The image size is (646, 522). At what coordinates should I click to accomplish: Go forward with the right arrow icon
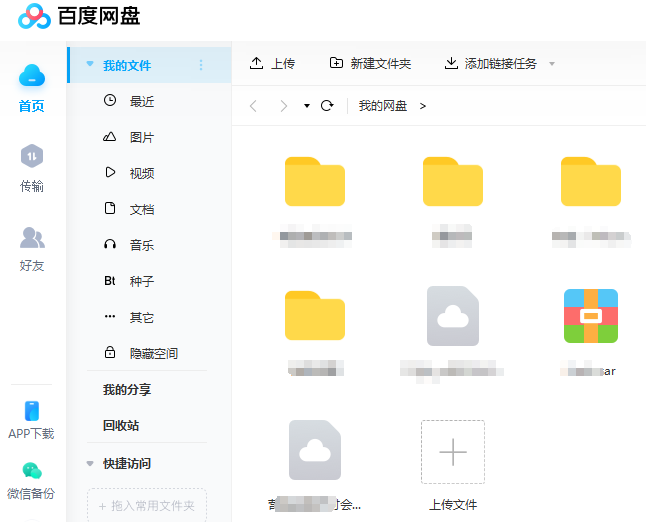point(284,106)
